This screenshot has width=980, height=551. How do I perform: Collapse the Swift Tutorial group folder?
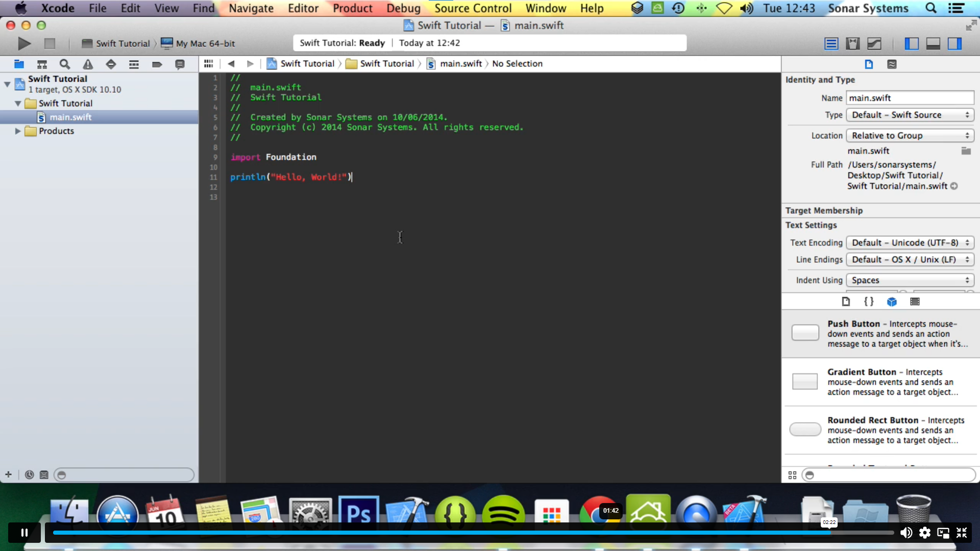[18, 103]
